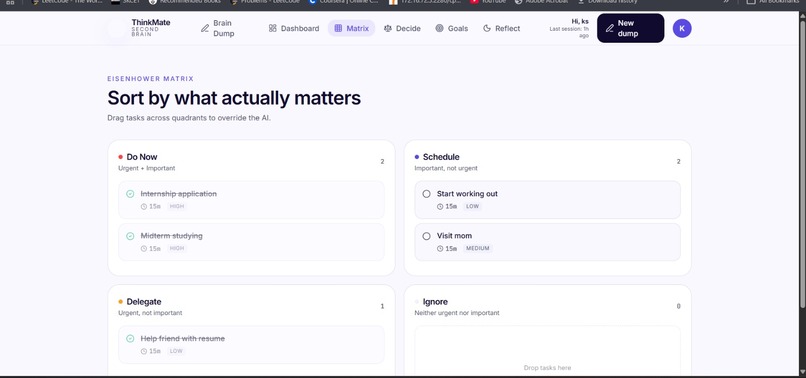This screenshot has height=378, width=806.
Task: Click the Do Now quadrant heading
Action: point(142,157)
